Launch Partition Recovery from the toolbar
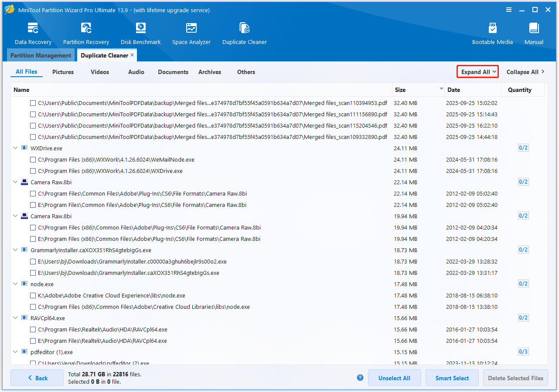The height and width of the screenshot is (392, 559). [86, 34]
